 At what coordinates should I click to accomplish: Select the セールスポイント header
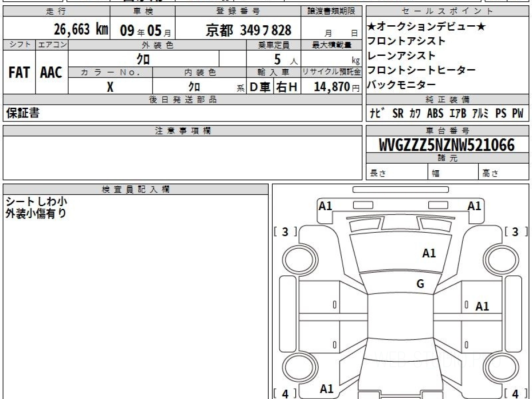point(448,12)
